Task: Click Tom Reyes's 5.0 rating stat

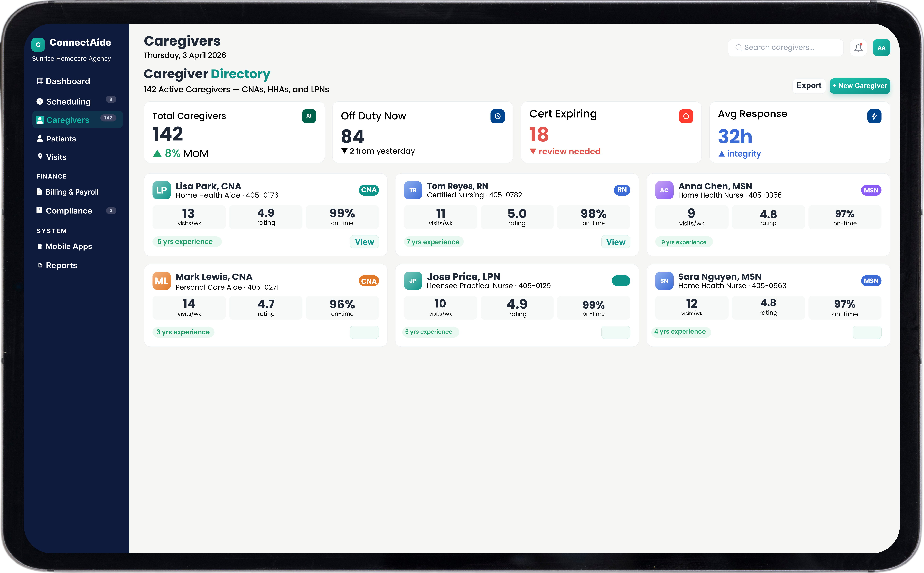Action: pos(517,217)
